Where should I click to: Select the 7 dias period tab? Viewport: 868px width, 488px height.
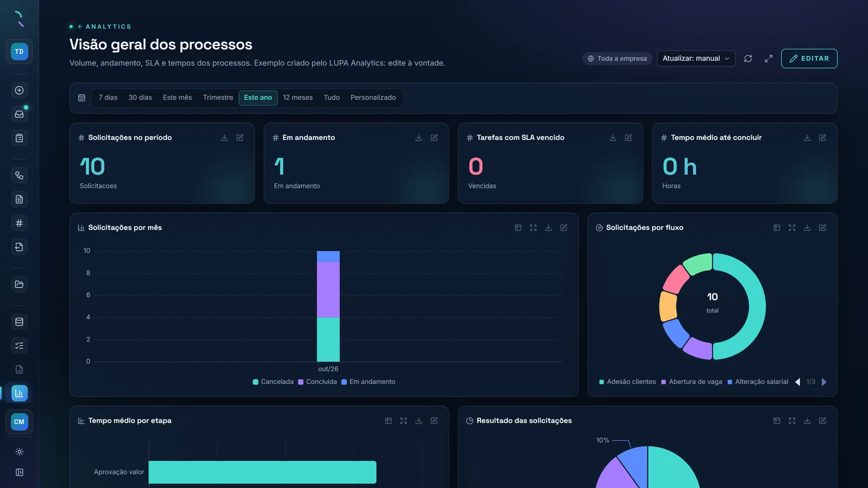click(x=108, y=98)
